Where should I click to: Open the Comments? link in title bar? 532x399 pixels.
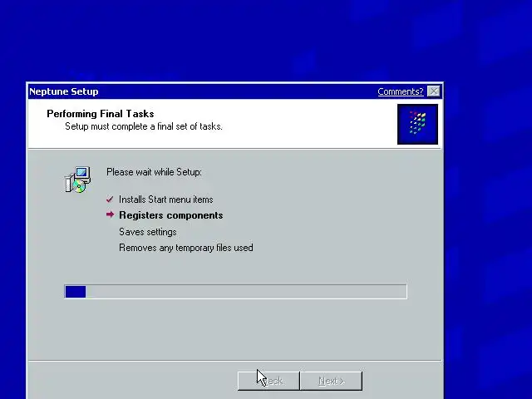401,91
